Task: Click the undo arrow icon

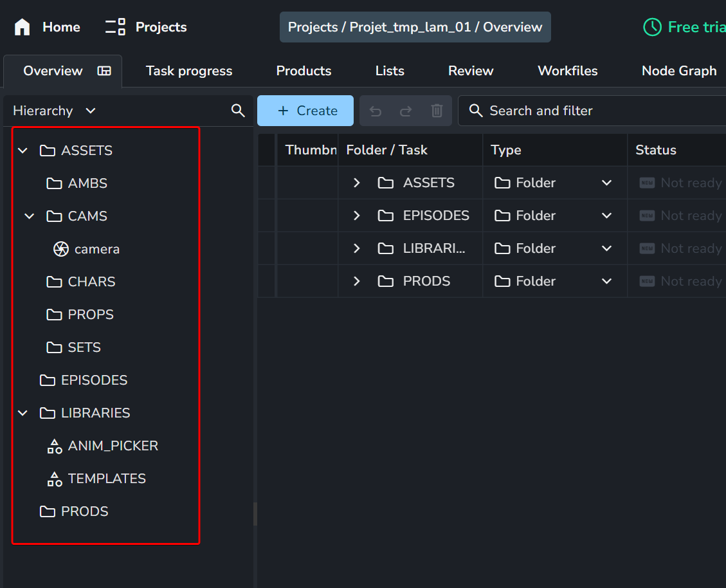Action: click(376, 111)
